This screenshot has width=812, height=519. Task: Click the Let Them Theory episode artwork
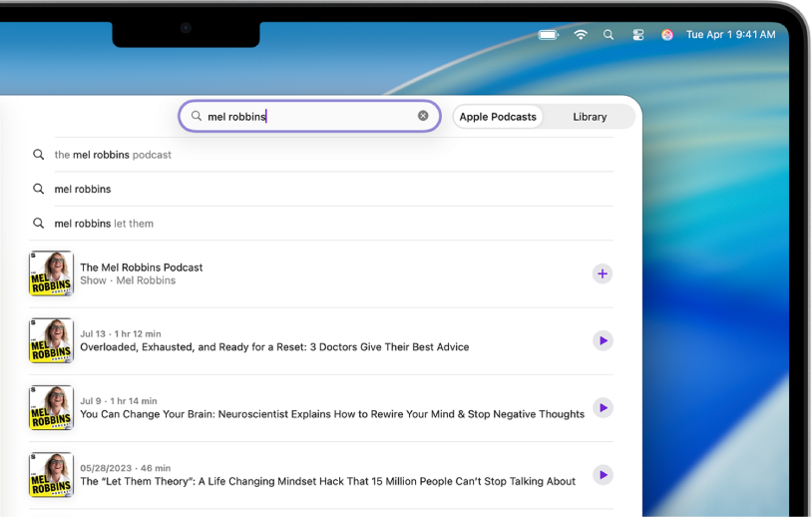[x=52, y=474]
